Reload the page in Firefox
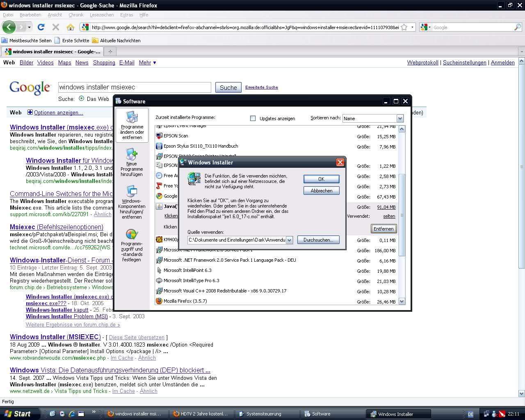525x420 pixels. (41, 27)
